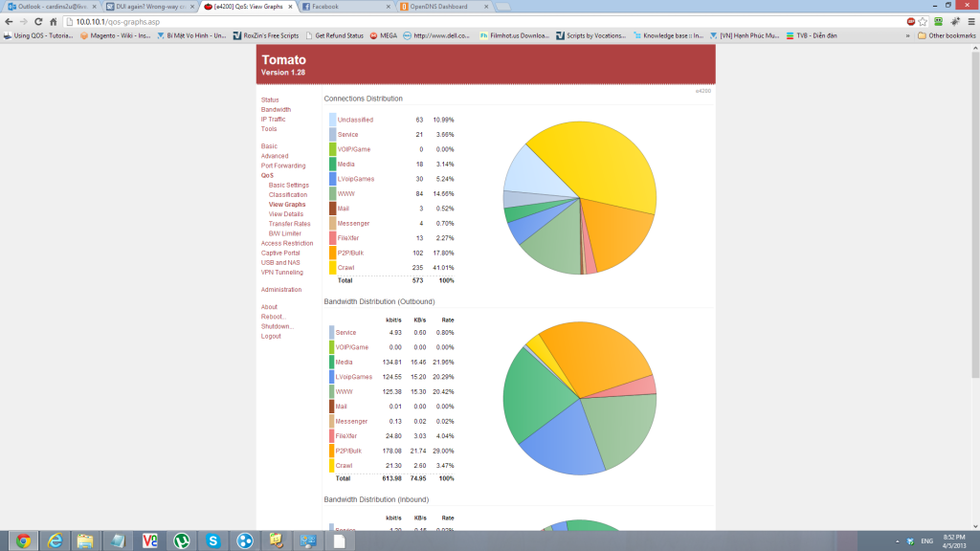Screen dimensions: 980x551
Task: Click the browser back arrow
Action: (x=10, y=21)
